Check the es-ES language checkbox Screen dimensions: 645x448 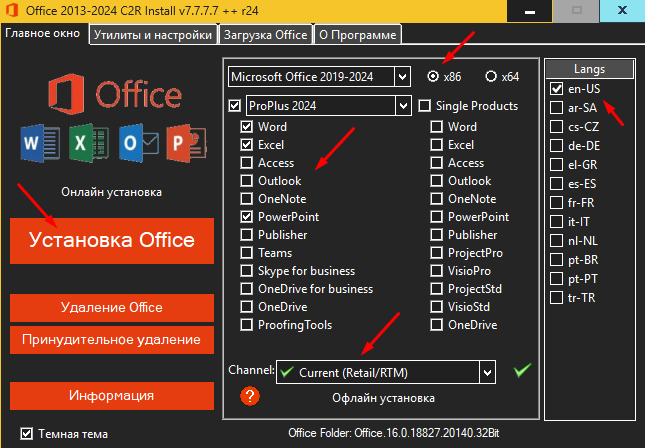point(557,183)
